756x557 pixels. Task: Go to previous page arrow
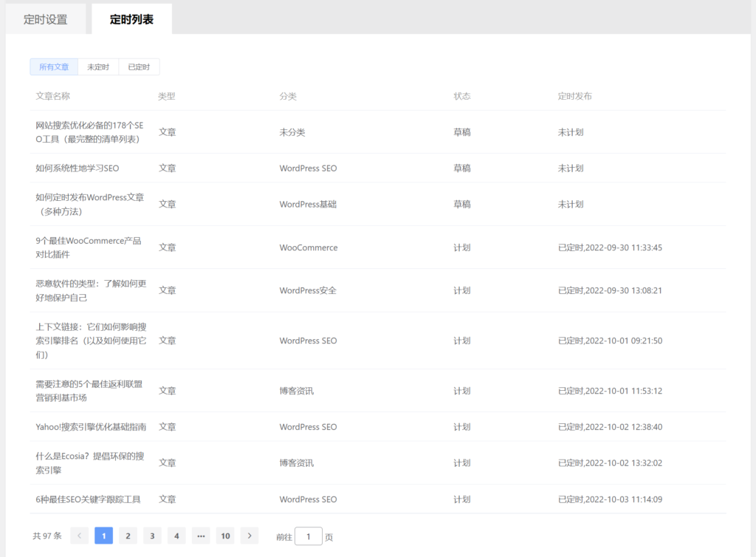coord(80,536)
